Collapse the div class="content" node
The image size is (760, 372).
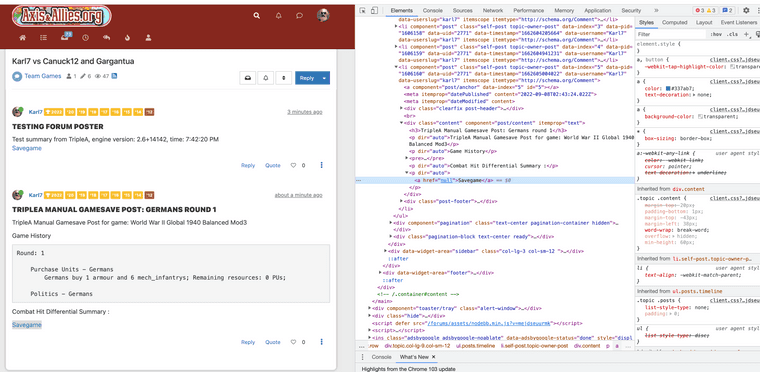coord(401,123)
